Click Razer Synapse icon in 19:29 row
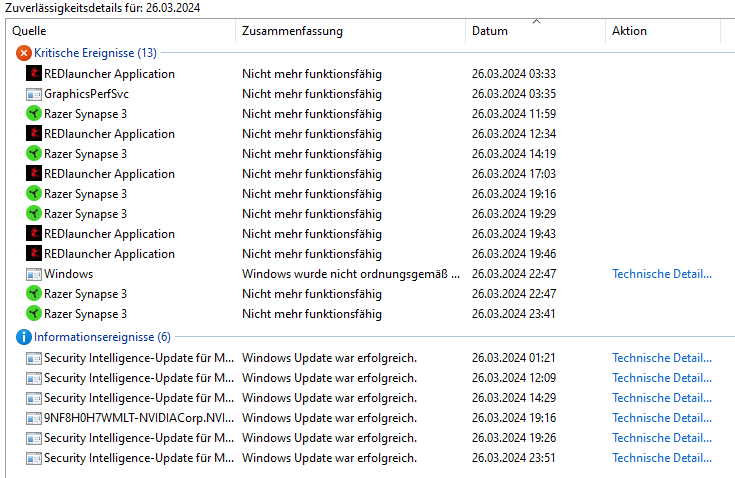The image size is (735, 478). coord(34,214)
